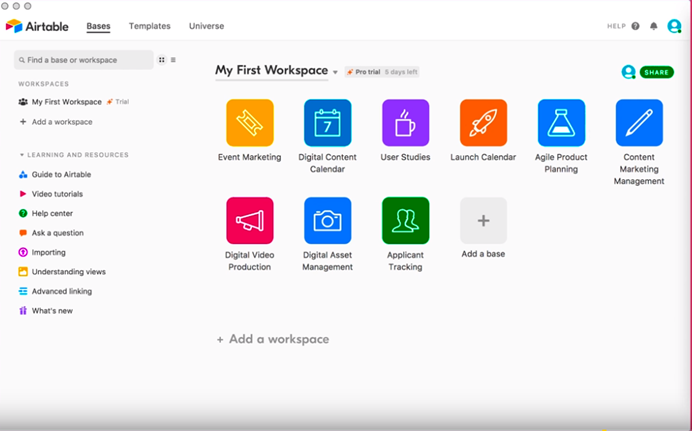The image size is (692, 432).
Task: Click the Understanding views icon
Action: click(23, 272)
